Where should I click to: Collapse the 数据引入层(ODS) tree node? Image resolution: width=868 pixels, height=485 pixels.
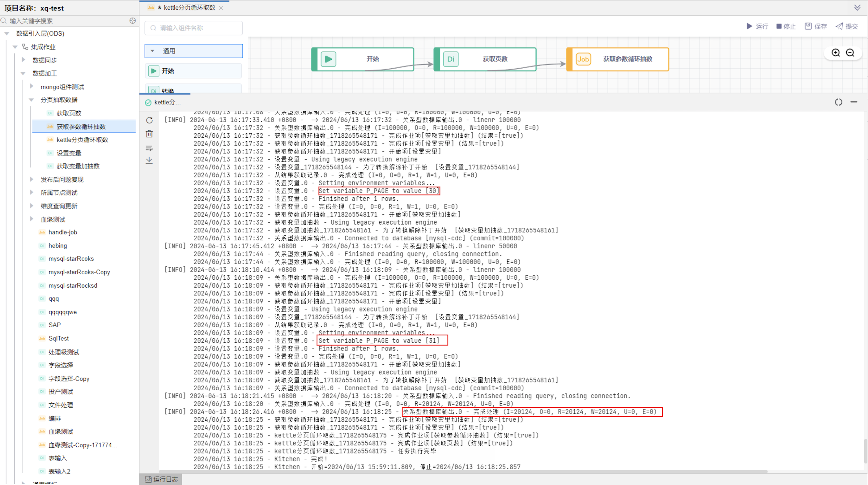pos(7,33)
